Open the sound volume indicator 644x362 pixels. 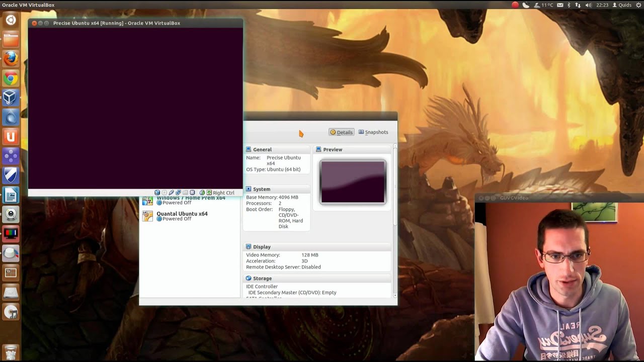coord(588,5)
